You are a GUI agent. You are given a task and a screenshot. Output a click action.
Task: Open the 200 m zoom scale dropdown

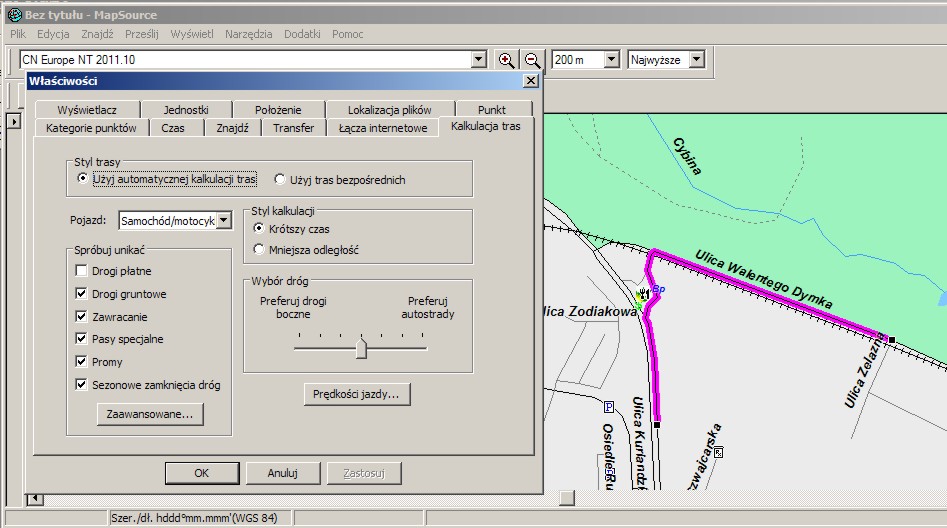pyautogui.click(x=611, y=60)
